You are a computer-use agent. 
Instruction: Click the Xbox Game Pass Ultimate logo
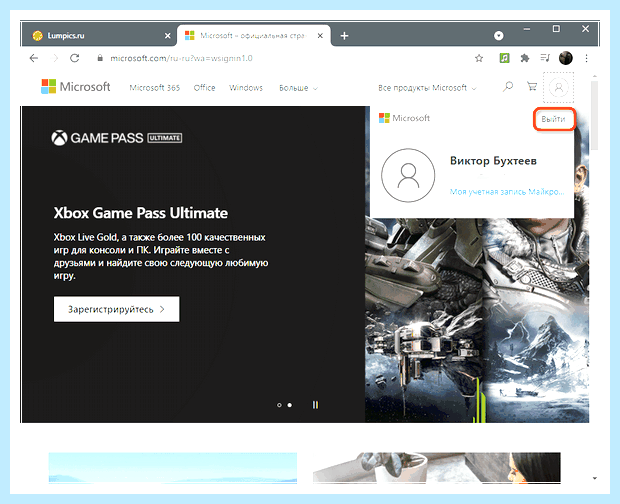coord(117,138)
